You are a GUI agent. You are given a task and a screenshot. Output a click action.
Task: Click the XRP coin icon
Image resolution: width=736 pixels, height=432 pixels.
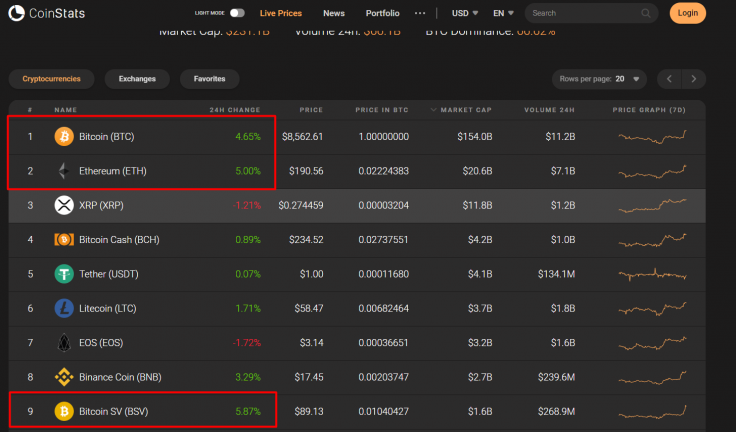pyautogui.click(x=64, y=205)
